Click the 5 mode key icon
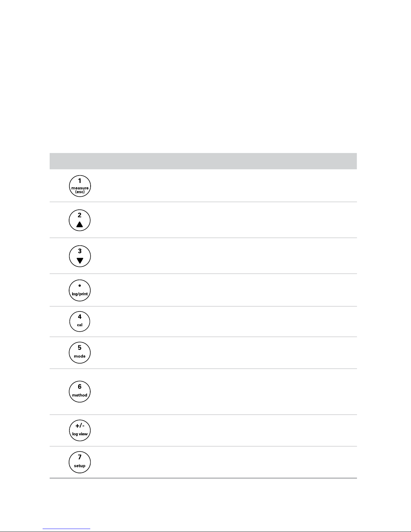The height and width of the screenshot is (532, 411). (x=80, y=352)
